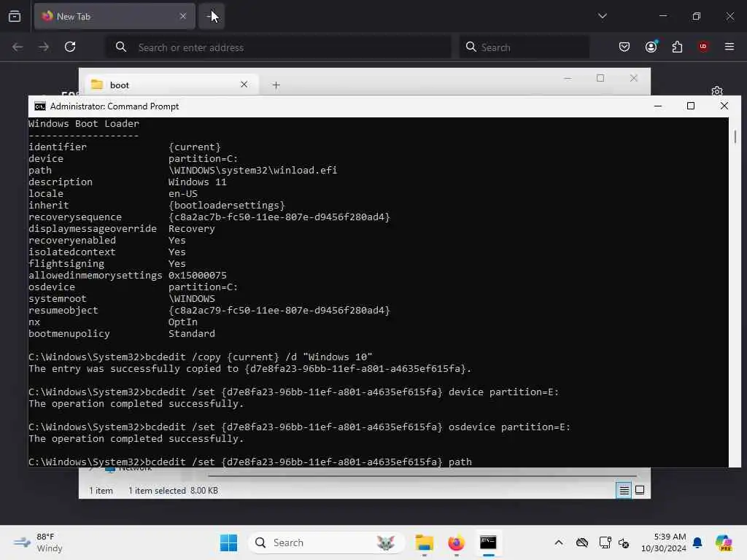This screenshot has width=747, height=560.
Task: Open Copilot preview taskbar icon
Action: pyautogui.click(x=724, y=542)
